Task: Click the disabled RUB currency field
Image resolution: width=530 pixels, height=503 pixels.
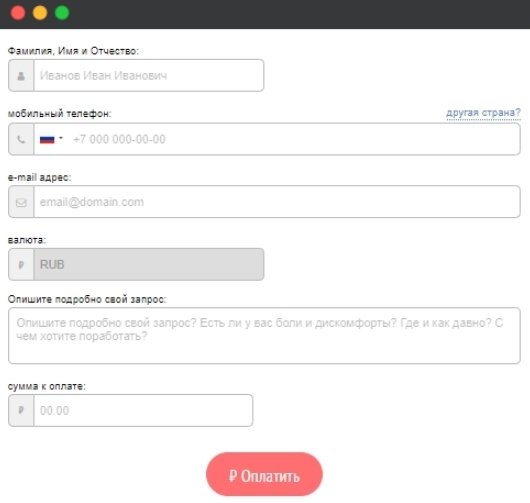Action: [149, 264]
